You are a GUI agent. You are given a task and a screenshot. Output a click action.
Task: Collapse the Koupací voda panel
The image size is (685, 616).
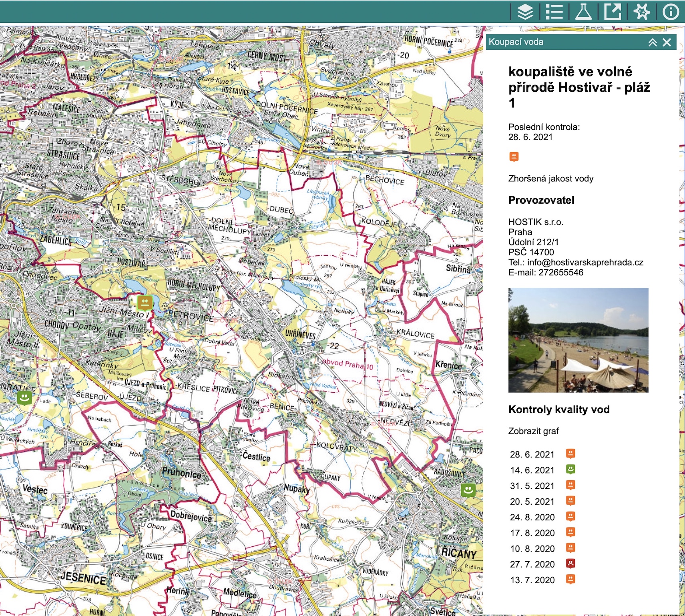[x=653, y=42]
